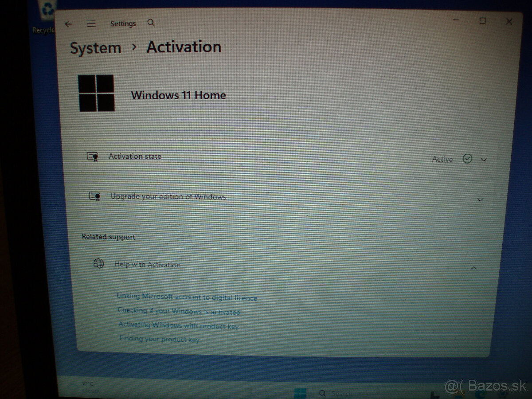Open Checking if your Windows is activated
532x399 pixels.
pos(179,311)
